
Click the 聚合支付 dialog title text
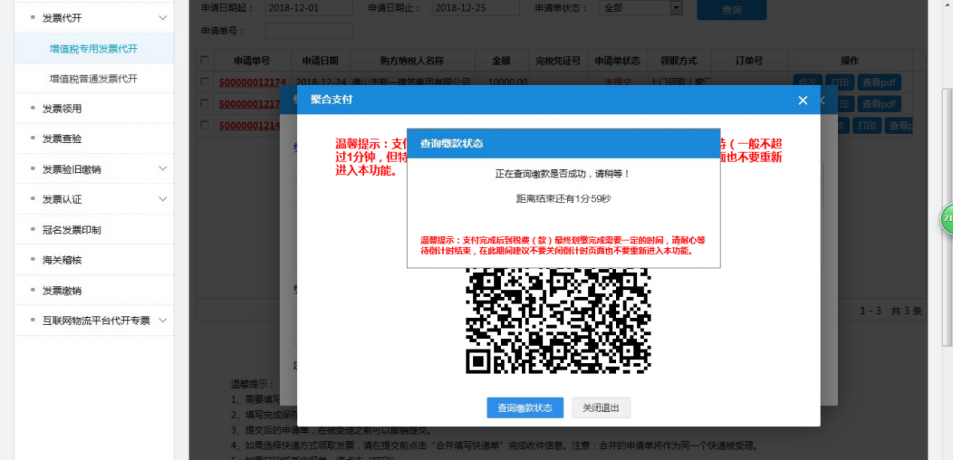tap(331, 100)
